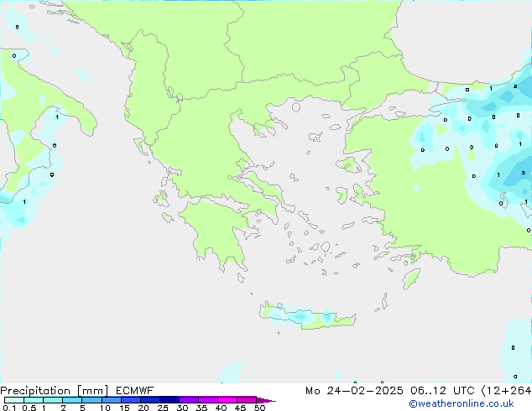Viewport: 532px width, 411px height.
Task: Click the '45' legend value label
Action: pos(240,408)
